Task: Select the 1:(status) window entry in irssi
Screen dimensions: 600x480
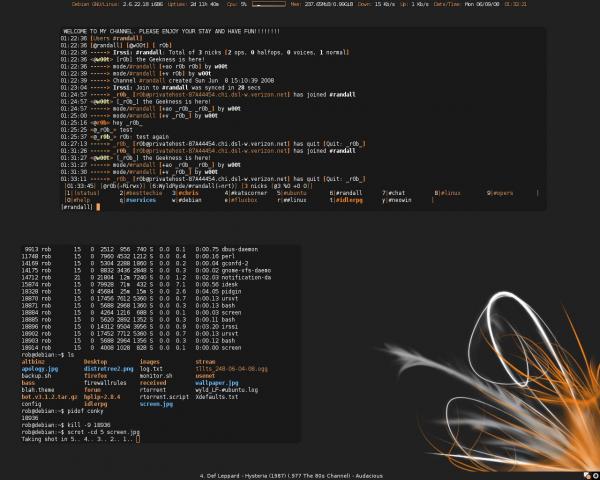Action: [82, 193]
